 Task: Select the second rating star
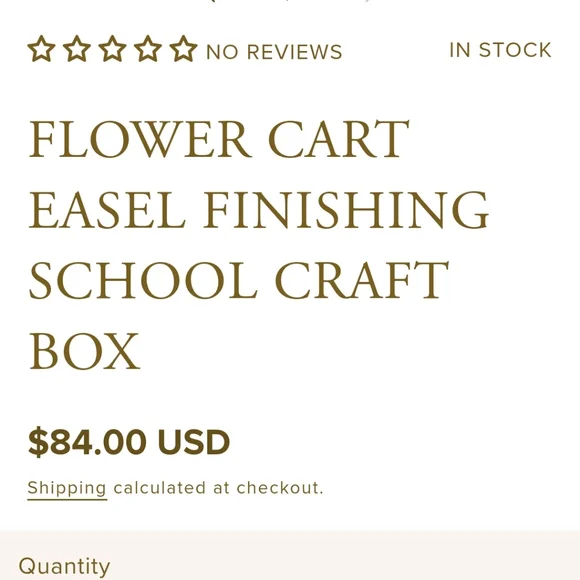click(x=77, y=49)
